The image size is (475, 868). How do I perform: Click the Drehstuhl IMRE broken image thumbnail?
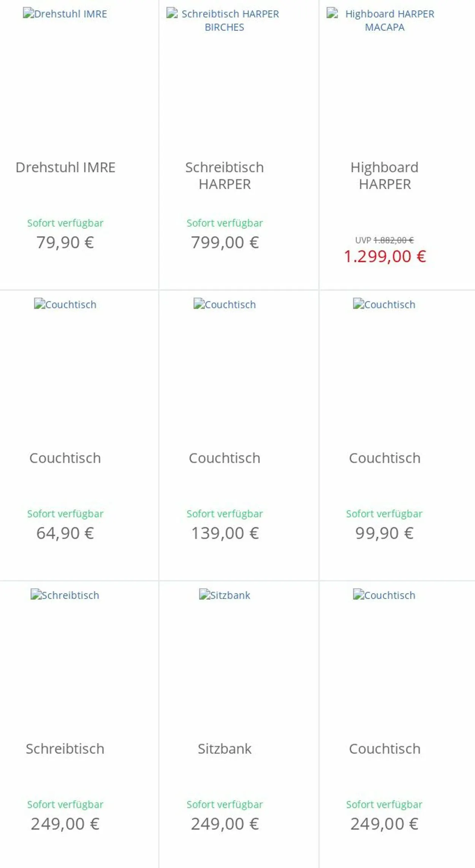tap(65, 14)
